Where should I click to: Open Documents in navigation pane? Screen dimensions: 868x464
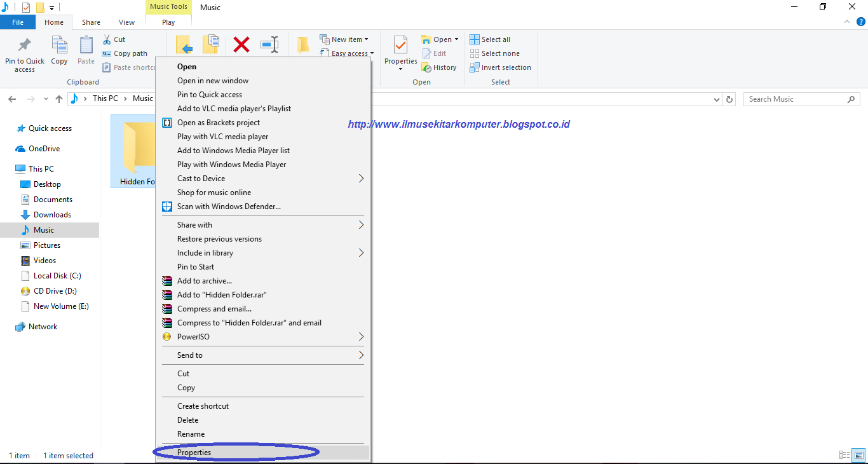point(52,200)
